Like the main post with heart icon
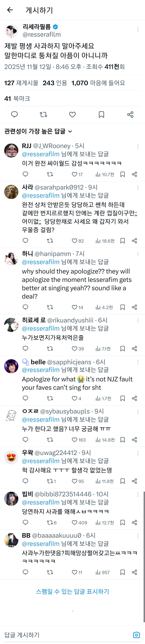145x644 pixels. coord(72,115)
